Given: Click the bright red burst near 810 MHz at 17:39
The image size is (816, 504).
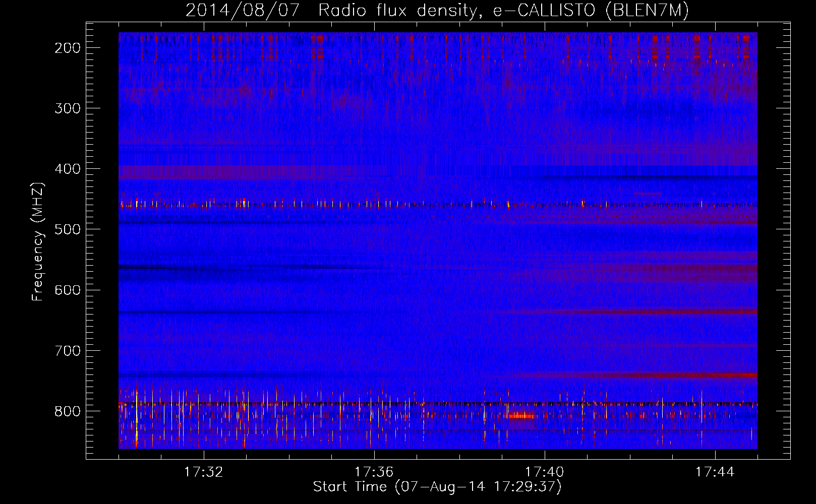Looking at the screenshot, I should click(x=521, y=416).
